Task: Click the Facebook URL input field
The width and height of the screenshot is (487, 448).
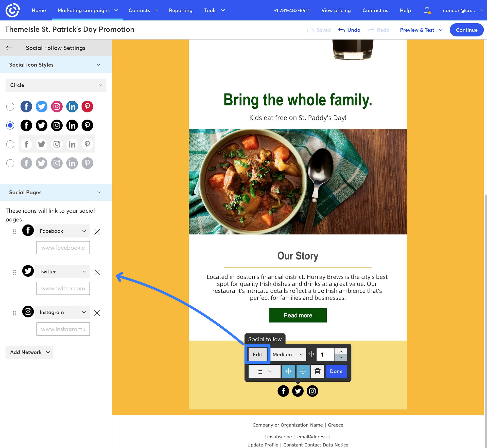Action: click(x=63, y=248)
